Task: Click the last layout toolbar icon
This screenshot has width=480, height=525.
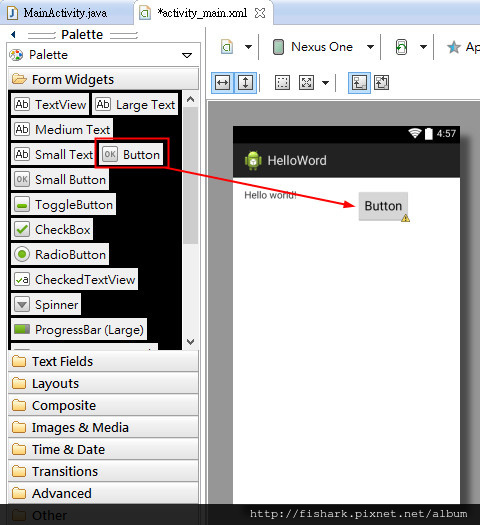Action: coord(382,83)
